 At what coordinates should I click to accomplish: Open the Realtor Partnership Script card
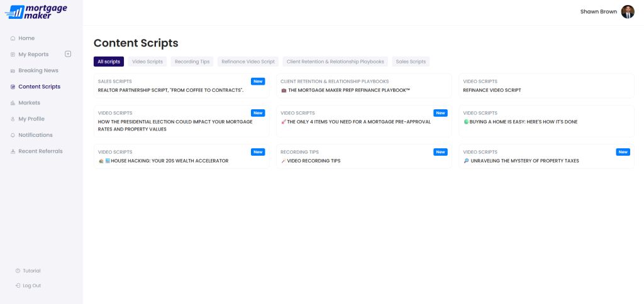click(x=181, y=86)
